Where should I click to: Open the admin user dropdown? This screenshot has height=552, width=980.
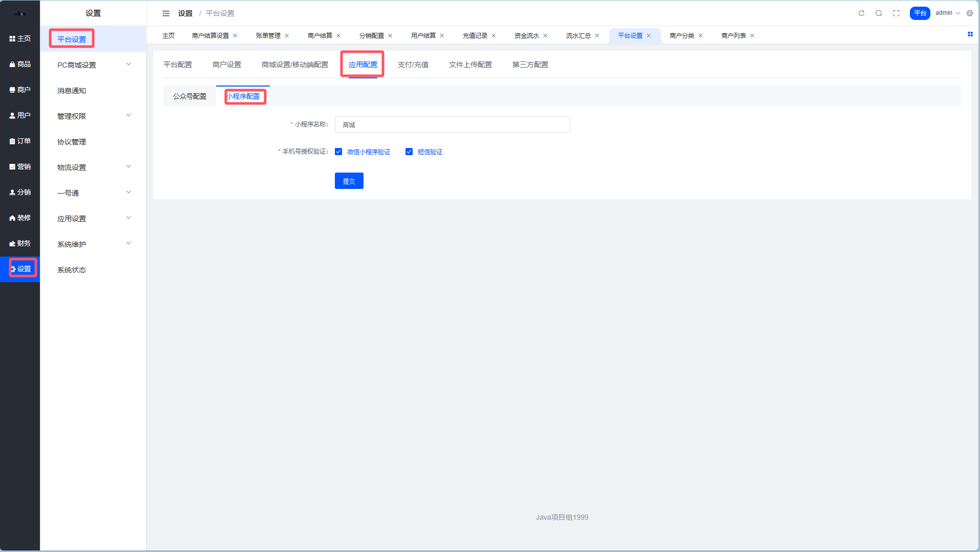tap(947, 13)
